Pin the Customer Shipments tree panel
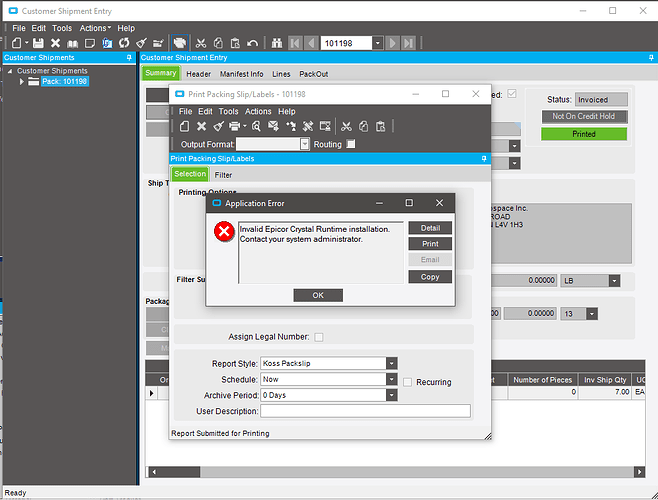 tap(129, 58)
